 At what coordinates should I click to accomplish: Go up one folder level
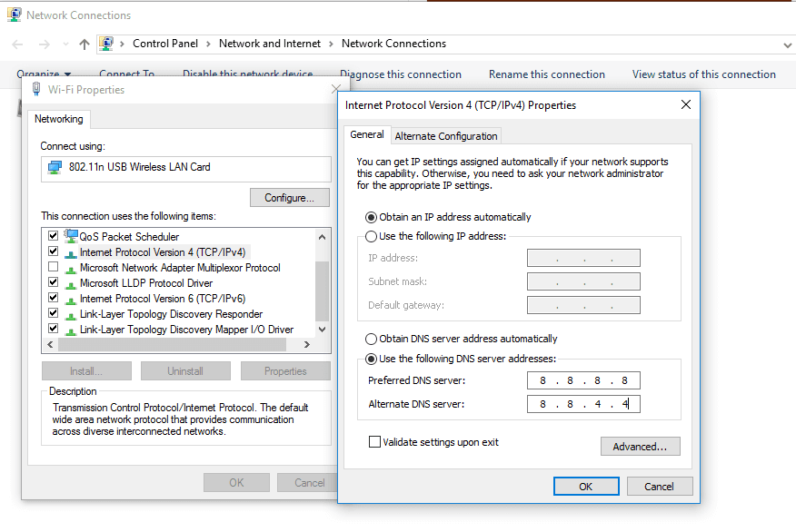tap(83, 44)
